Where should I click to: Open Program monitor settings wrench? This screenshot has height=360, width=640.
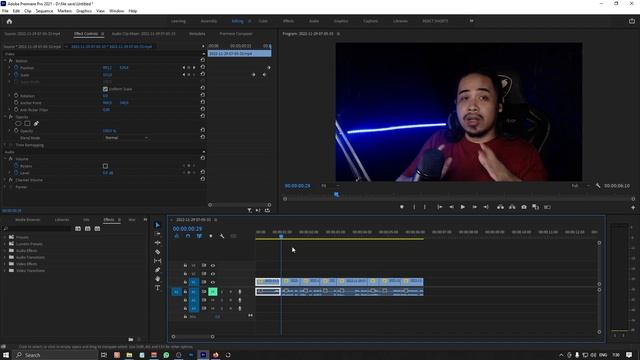(598, 186)
